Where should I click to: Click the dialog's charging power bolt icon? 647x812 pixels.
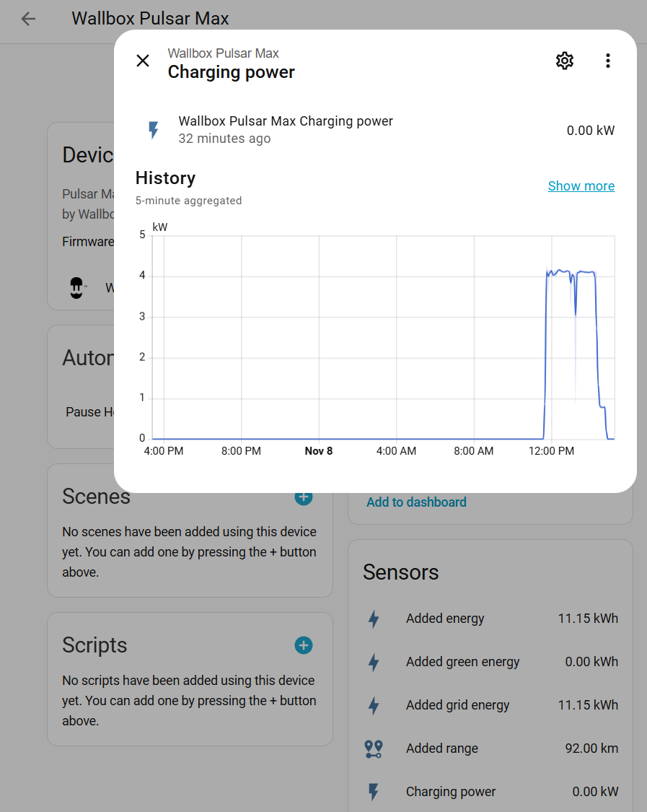pos(153,130)
